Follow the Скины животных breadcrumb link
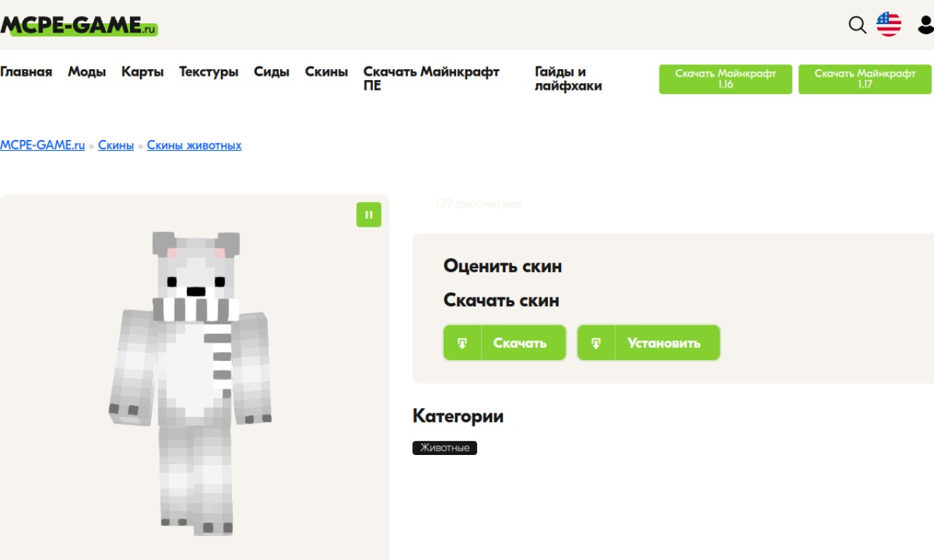This screenshot has height=560, width=934. [194, 145]
